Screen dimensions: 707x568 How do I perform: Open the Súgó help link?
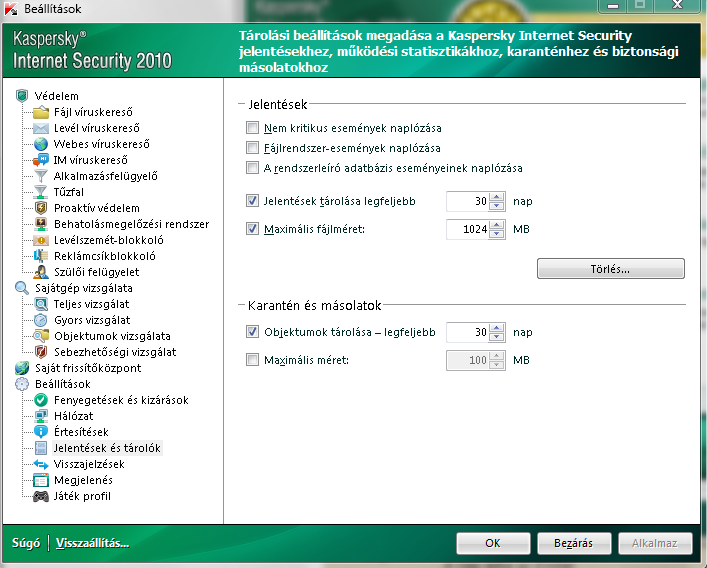(x=26, y=543)
